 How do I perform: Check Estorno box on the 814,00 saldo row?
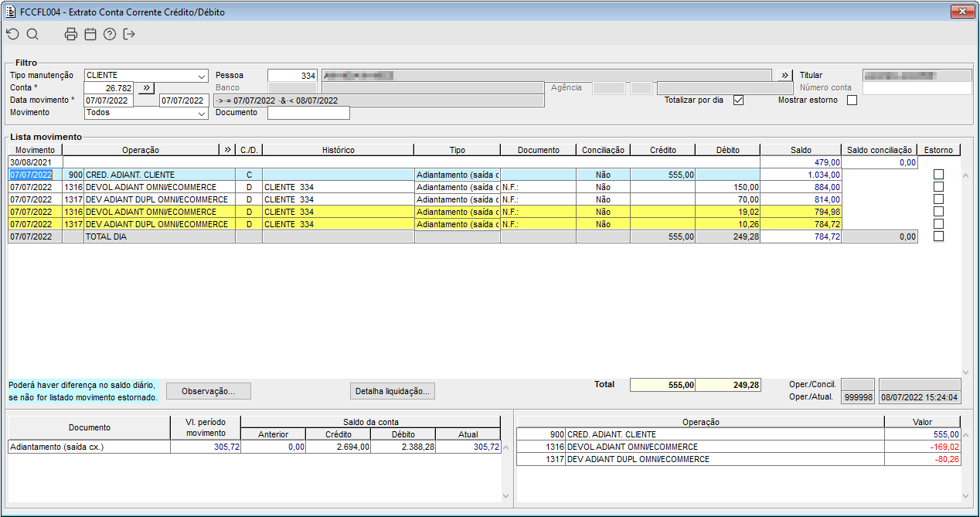(x=938, y=199)
